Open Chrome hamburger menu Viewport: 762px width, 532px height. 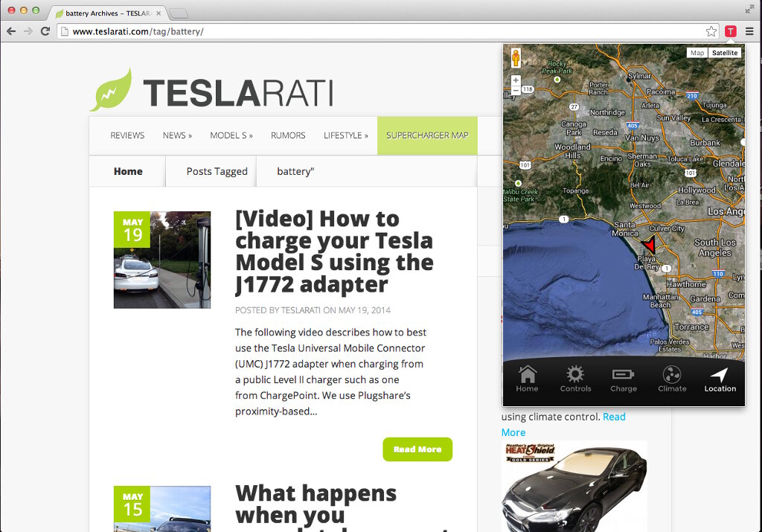tap(750, 31)
